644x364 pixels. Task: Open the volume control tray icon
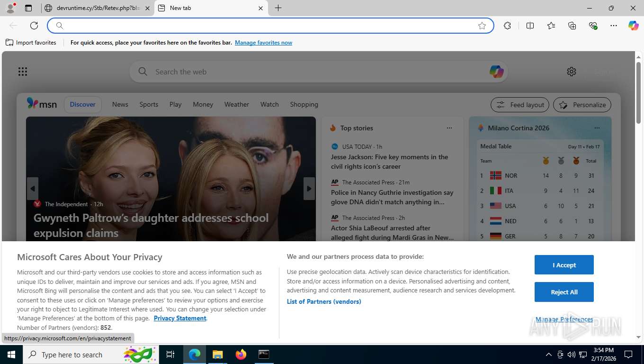[572, 354]
